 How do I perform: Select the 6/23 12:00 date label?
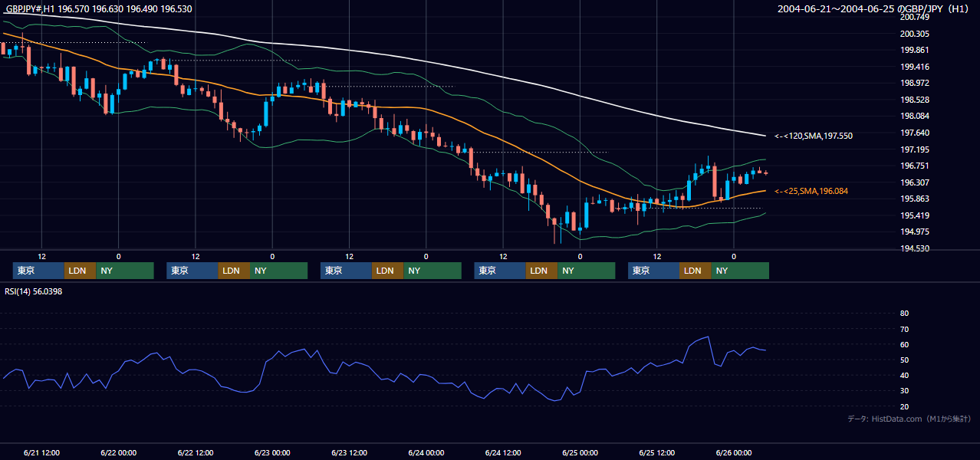349,453
